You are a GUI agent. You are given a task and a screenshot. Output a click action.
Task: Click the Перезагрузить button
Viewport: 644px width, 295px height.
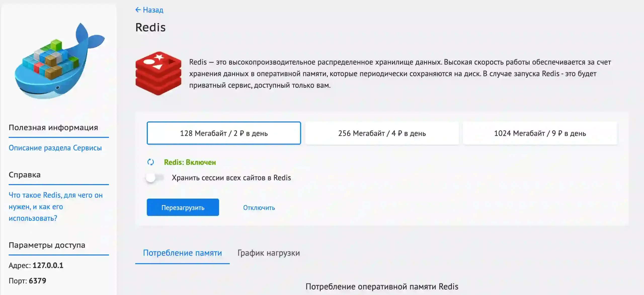click(183, 207)
